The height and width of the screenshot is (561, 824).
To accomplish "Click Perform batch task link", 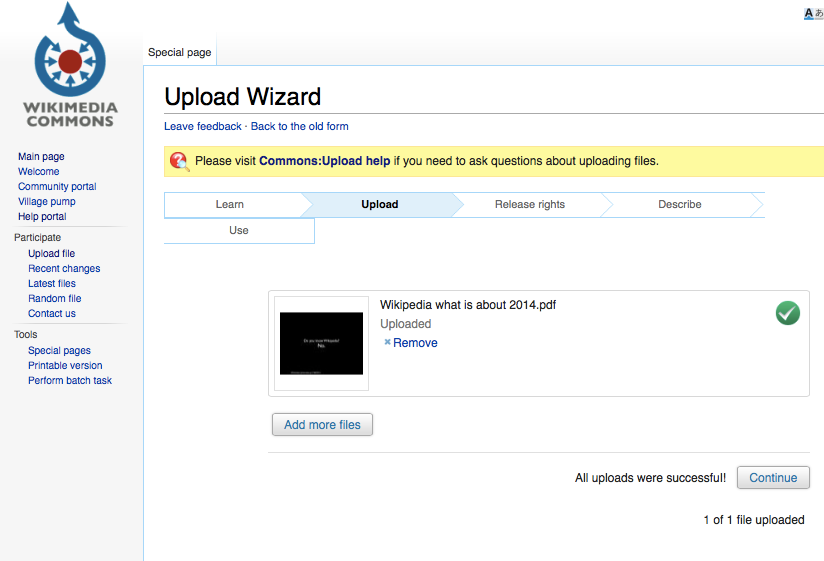I will (x=70, y=380).
